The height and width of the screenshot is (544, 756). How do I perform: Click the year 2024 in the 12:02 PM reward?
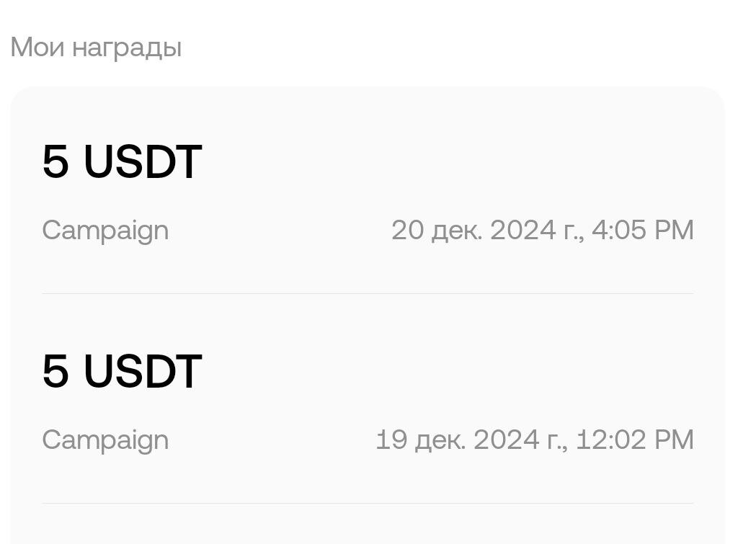[507, 440]
